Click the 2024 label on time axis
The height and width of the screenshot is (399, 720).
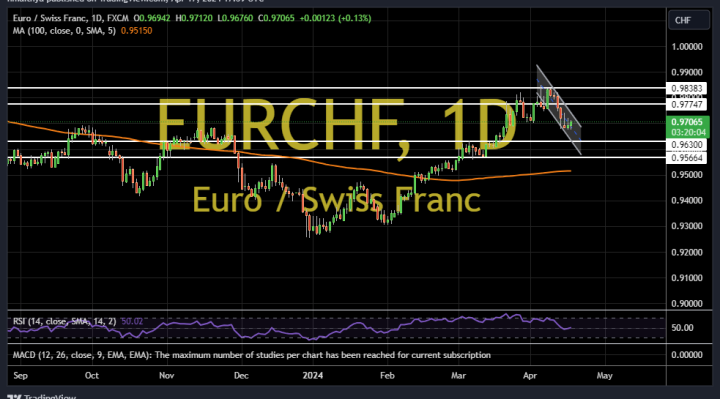coord(312,376)
